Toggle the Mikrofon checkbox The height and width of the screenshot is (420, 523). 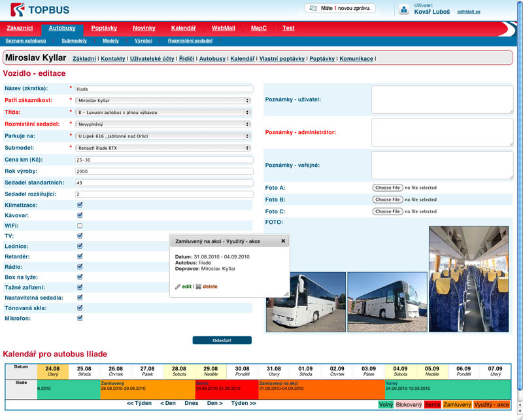pos(80,318)
